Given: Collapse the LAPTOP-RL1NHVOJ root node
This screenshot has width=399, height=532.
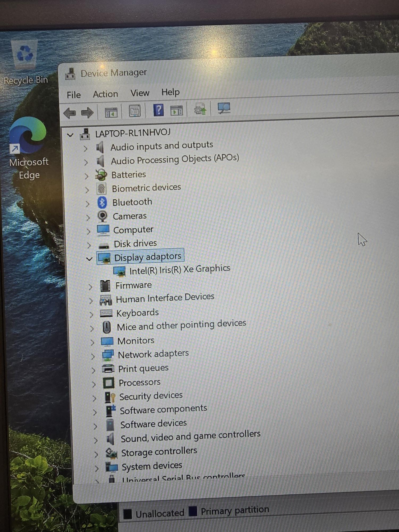Looking at the screenshot, I should click(70, 135).
